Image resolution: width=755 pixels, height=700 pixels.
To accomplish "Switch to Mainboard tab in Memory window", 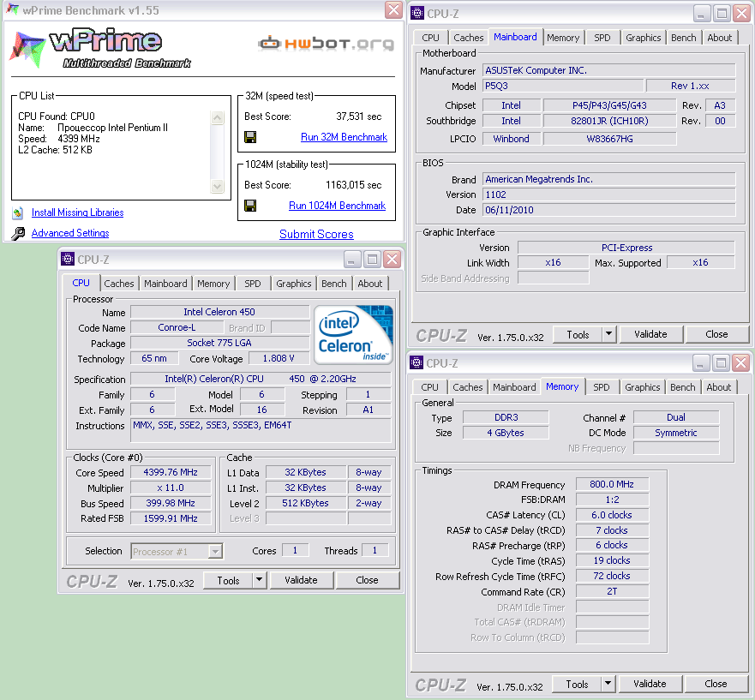I will 514,387.
